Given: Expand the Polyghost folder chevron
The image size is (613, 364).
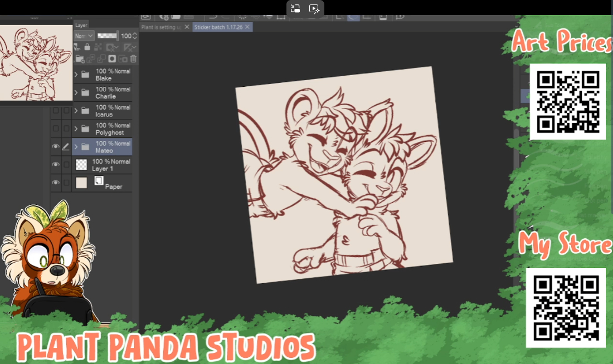Looking at the screenshot, I should tap(76, 129).
